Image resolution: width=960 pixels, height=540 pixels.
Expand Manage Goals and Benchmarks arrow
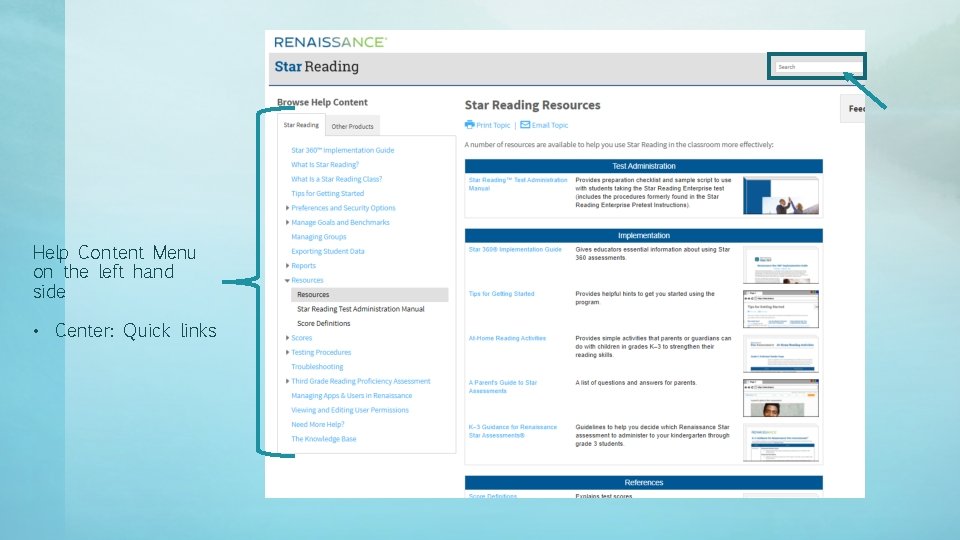point(287,222)
